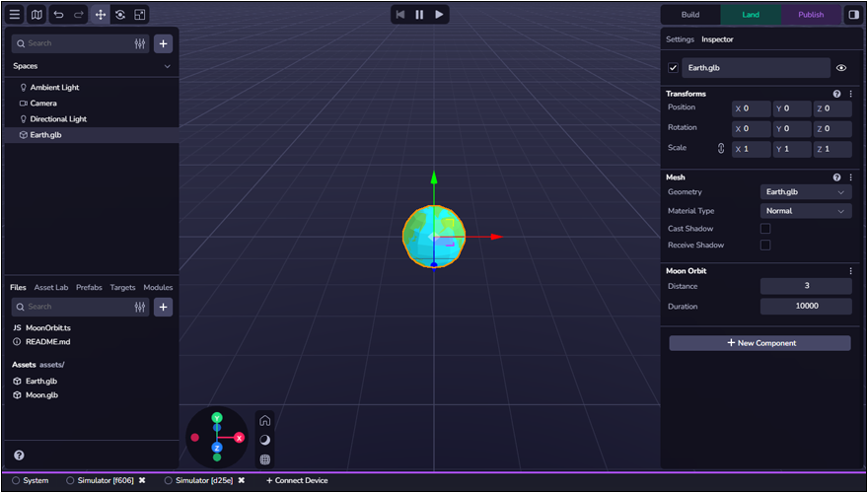Image resolution: width=868 pixels, height=493 pixels.
Task: Enable the Receive Shadow checkbox
Action: 765,246
